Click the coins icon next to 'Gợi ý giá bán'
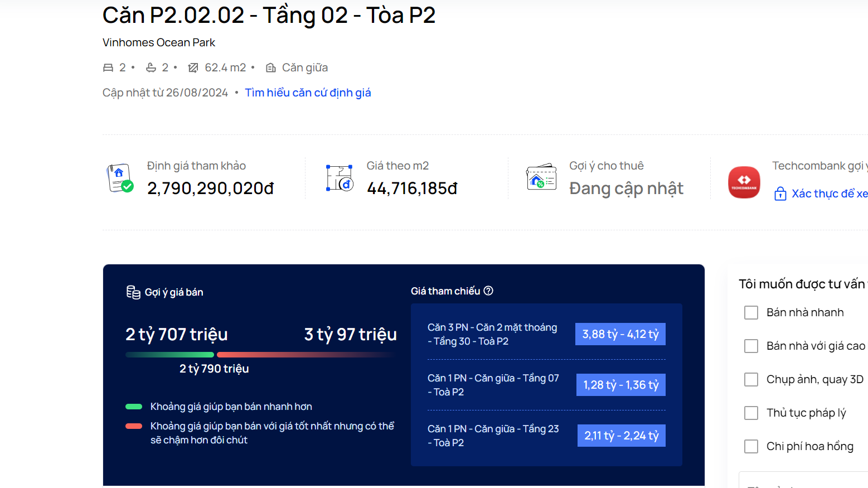 (133, 292)
